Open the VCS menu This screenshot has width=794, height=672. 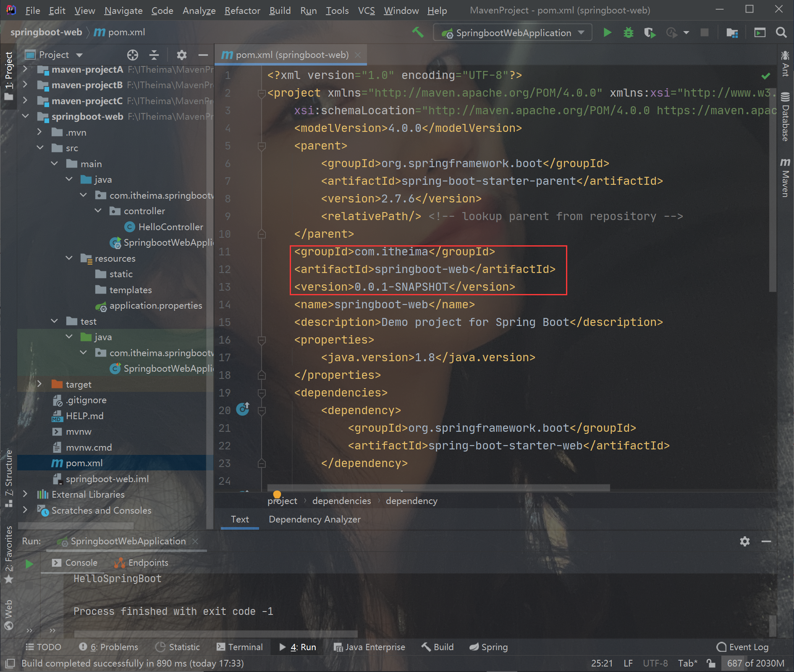point(366,10)
